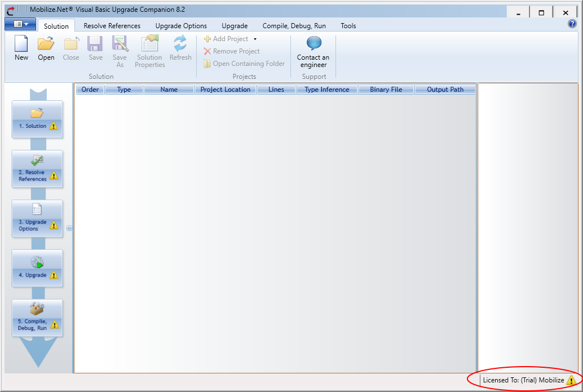This screenshot has width=583, height=392.
Task: Click Type Inference column header
Action: [x=327, y=90]
